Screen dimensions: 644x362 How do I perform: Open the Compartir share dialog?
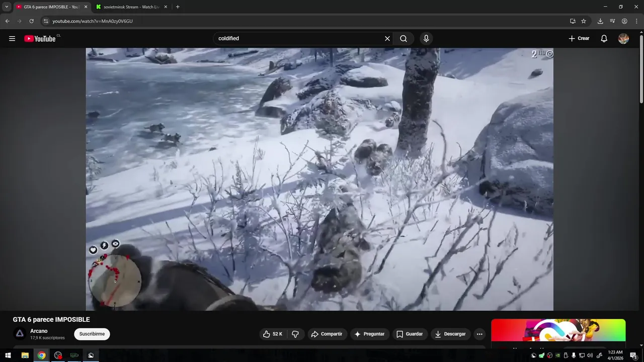point(327,334)
